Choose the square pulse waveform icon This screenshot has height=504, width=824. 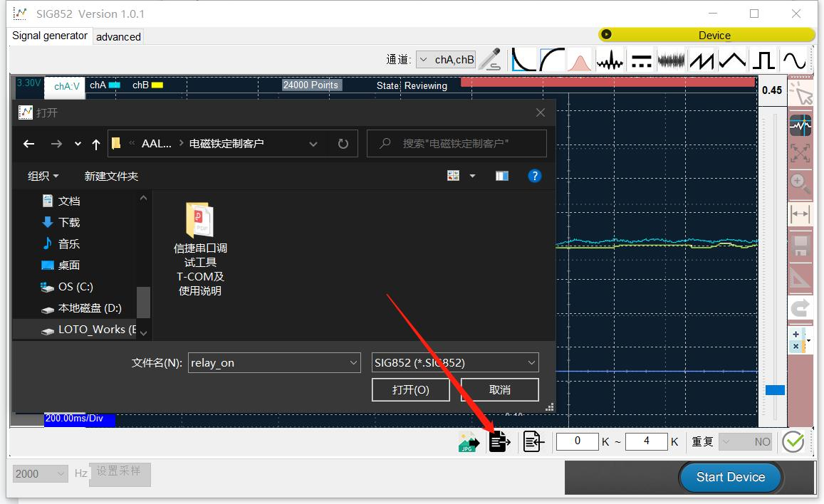(763, 60)
